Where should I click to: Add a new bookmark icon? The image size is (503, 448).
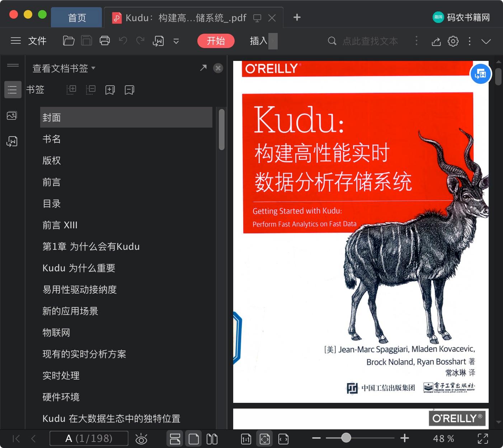tap(110, 90)
